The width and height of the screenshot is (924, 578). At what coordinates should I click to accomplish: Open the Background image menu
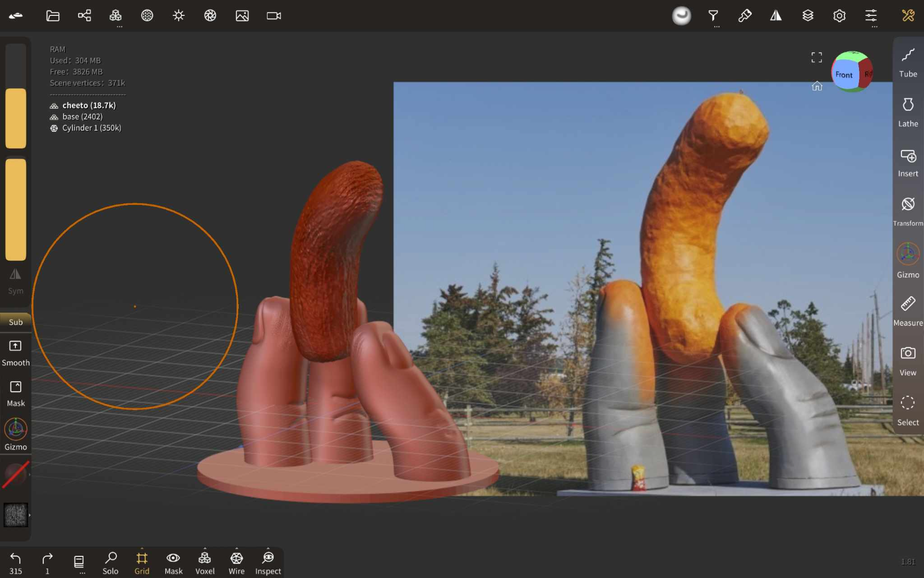[242, 16]
